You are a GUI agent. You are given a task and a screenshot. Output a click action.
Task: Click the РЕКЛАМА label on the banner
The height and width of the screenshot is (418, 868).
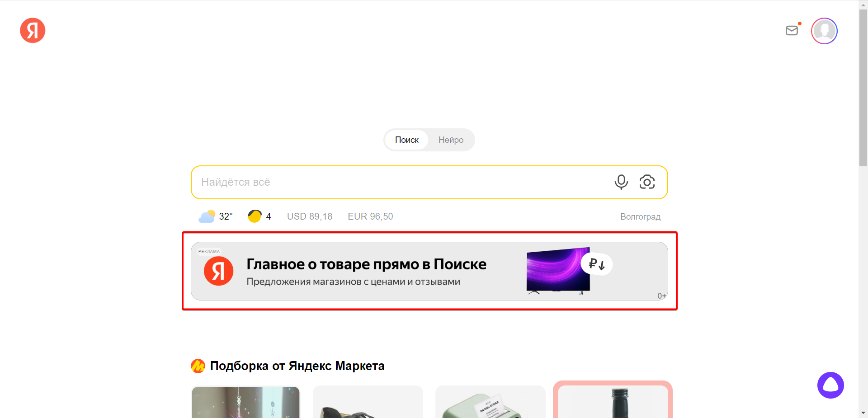point(209,251)
